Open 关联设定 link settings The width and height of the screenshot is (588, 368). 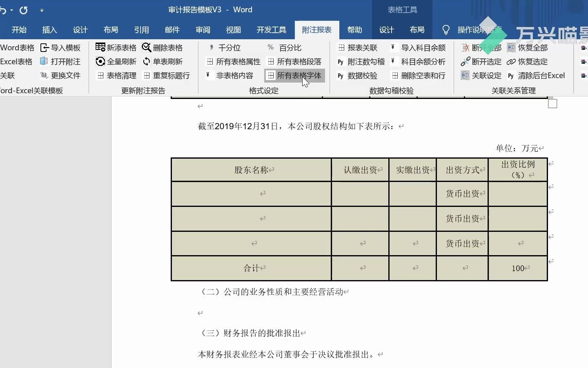[x=481, y=76]
